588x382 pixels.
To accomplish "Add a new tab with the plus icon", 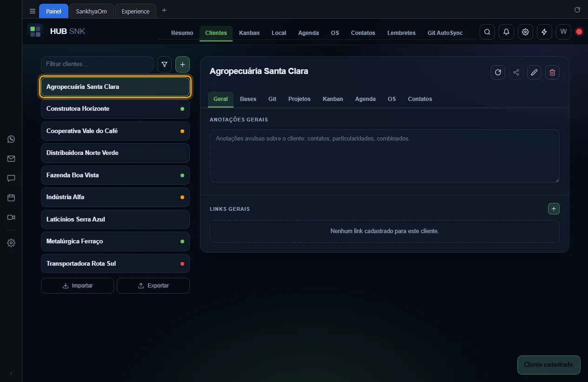I will tap(164, 10).
